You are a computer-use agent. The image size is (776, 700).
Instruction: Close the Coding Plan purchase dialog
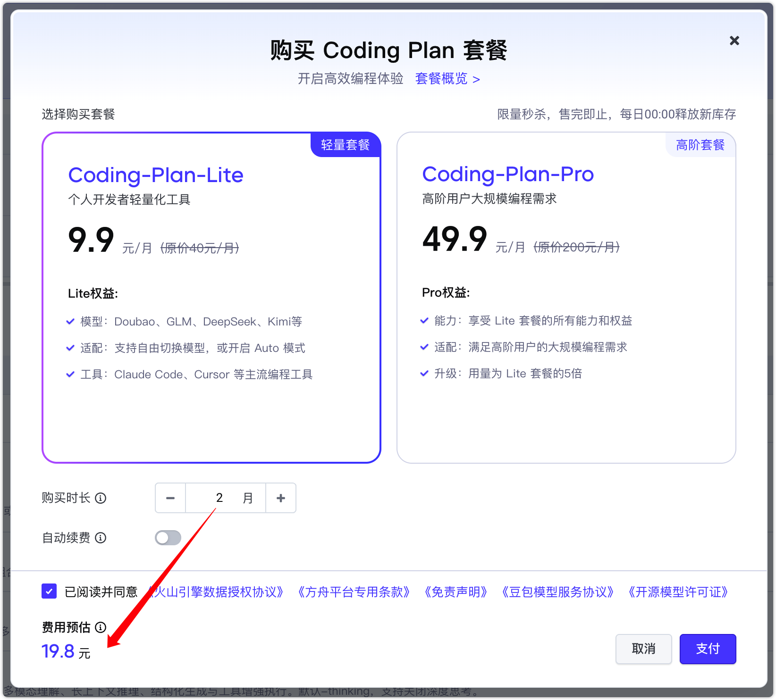coord(734,41)
